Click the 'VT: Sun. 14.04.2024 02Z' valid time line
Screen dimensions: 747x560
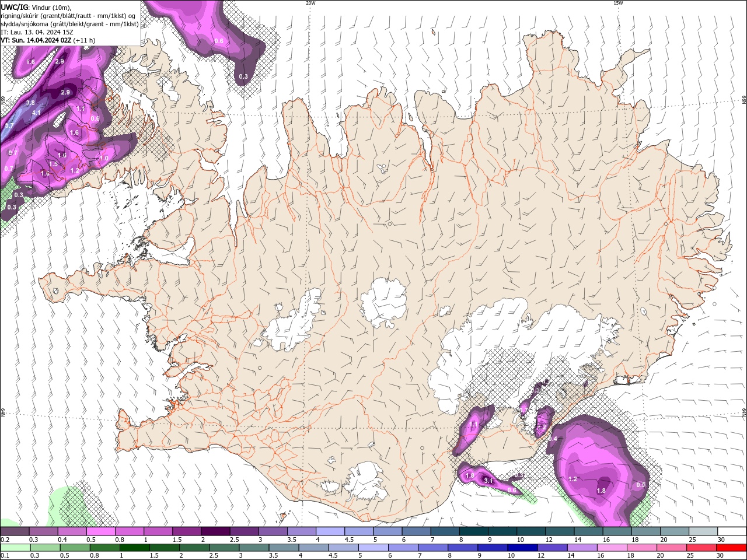36,40
